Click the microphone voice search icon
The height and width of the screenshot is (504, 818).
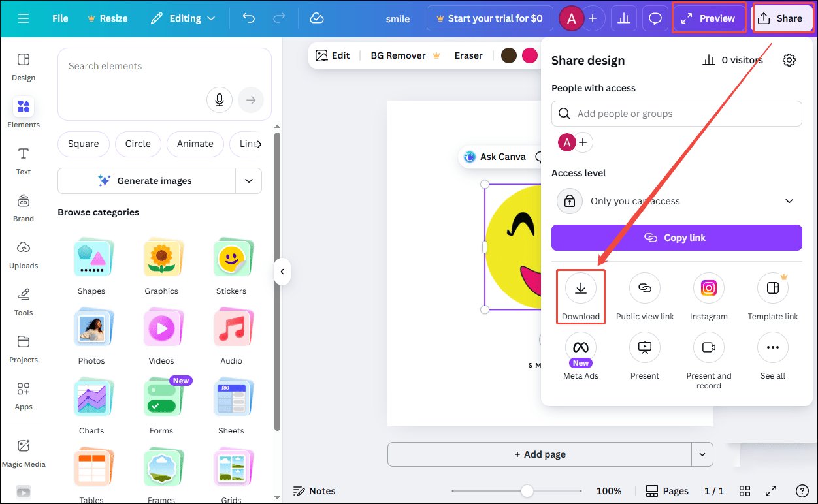(220, 99)
